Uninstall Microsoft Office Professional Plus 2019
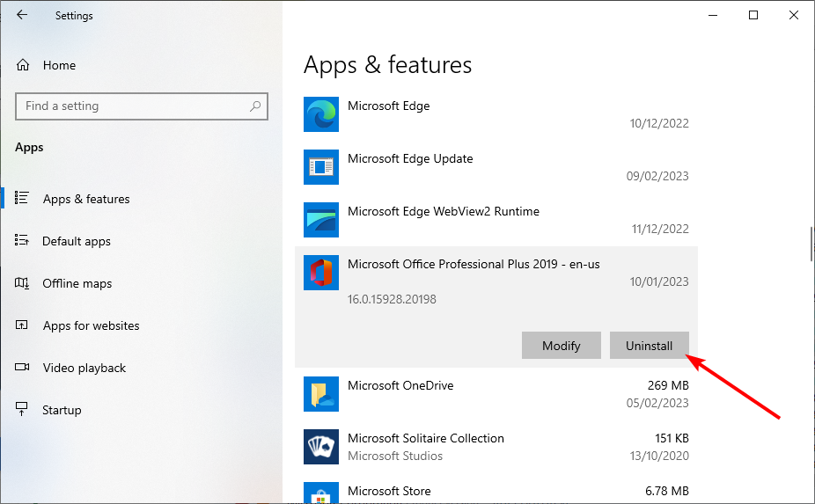The width and height of the screenshot is (815, 504). [650, 346]
